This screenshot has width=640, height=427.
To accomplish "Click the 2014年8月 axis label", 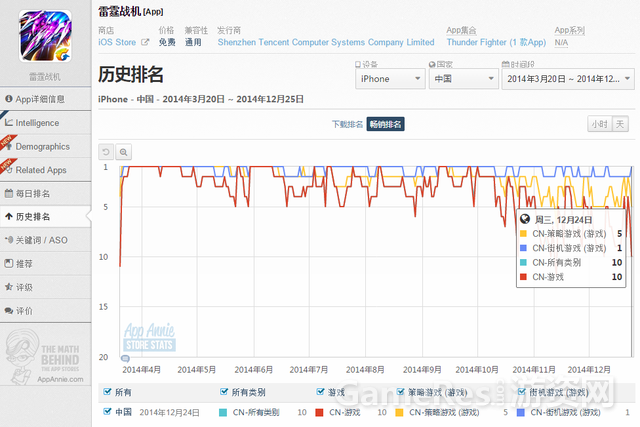I will (x=365, y=369).
